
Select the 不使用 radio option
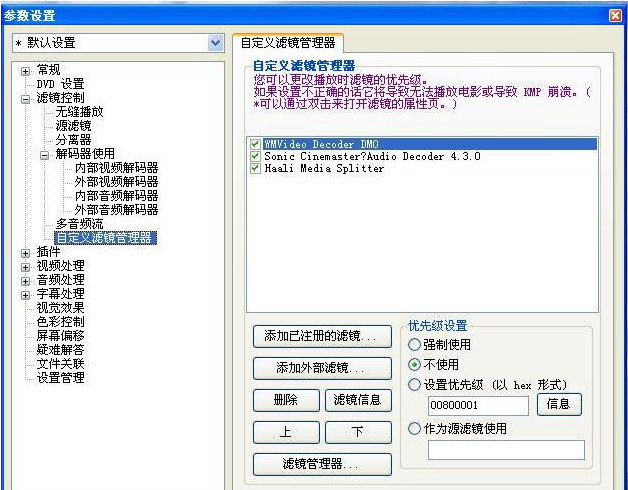[414, 364]
